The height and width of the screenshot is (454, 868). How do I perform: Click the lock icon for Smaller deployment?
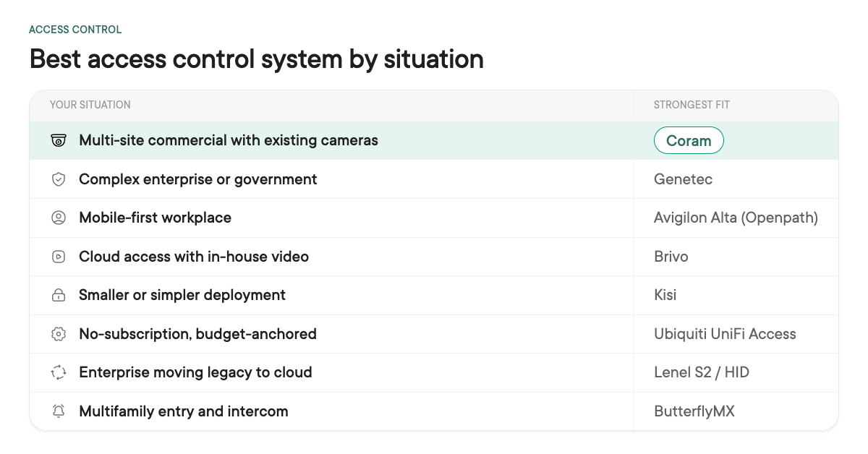point(59,295)
